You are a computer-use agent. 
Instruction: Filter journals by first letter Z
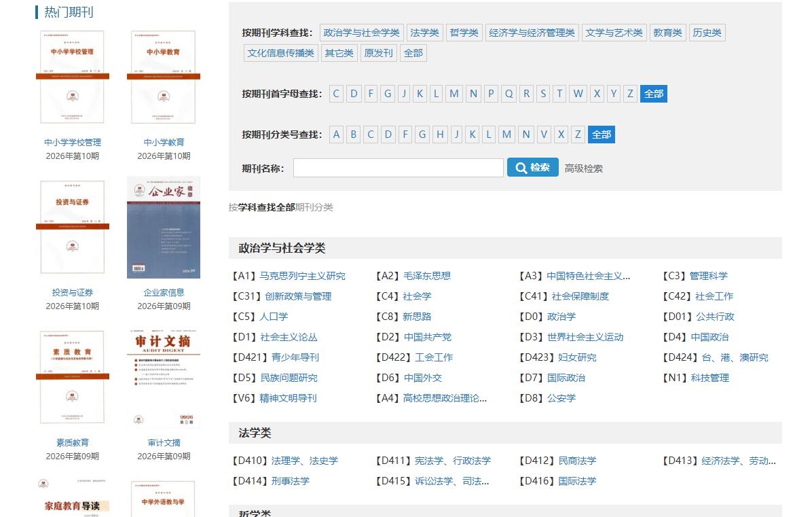click(630, 94)
